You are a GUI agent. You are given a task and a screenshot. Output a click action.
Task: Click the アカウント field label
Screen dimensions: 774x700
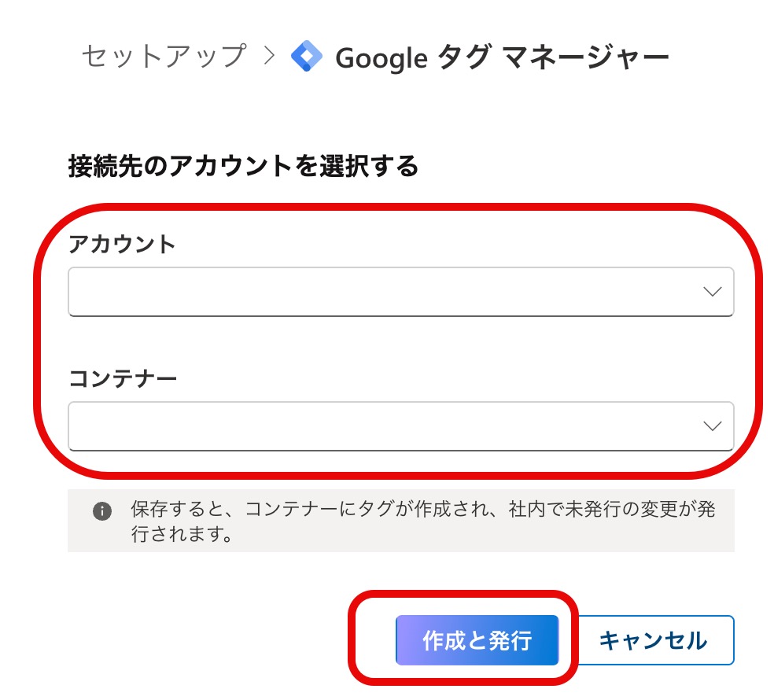(122, 244)
